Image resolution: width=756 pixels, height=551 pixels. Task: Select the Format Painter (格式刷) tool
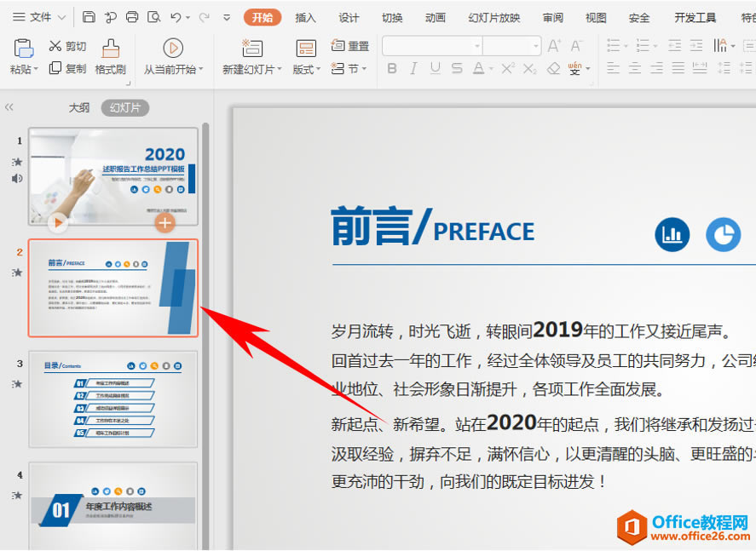pos(111,57)
